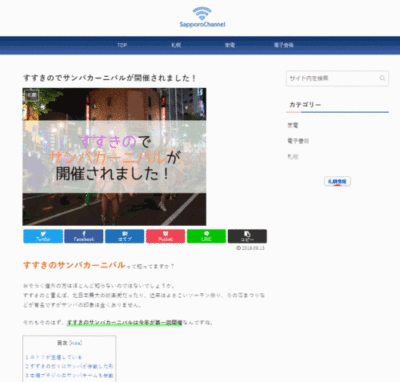Viewport: 400px width, 382px height.
Task: Click the カテゴリー sidebar heading
Action: [305, 105]
